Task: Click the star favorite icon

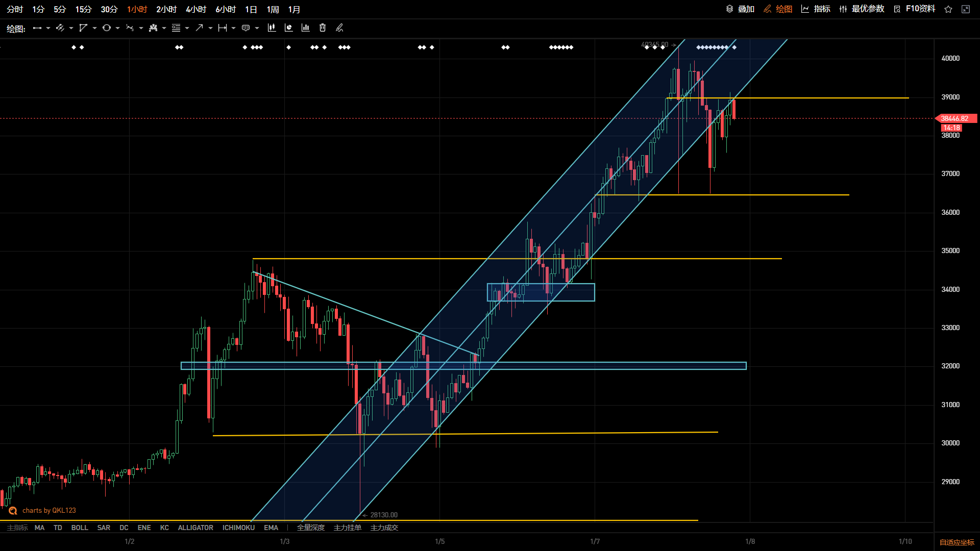Action: click(x=948, y=9)
